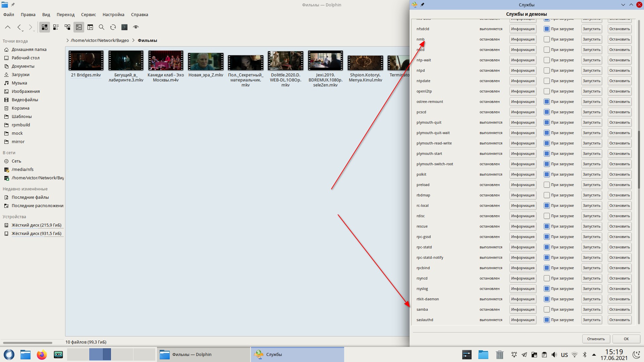Switch to details tree view icon
Viewport: 644px width, 362px height.
[67, 27]
